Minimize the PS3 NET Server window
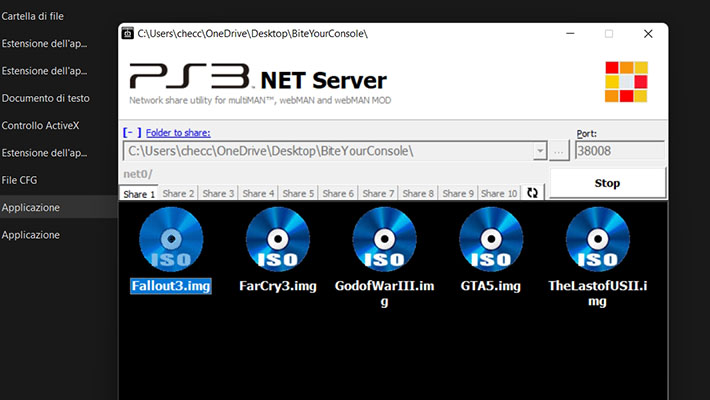The image size is (710, 400). [570, 34]
